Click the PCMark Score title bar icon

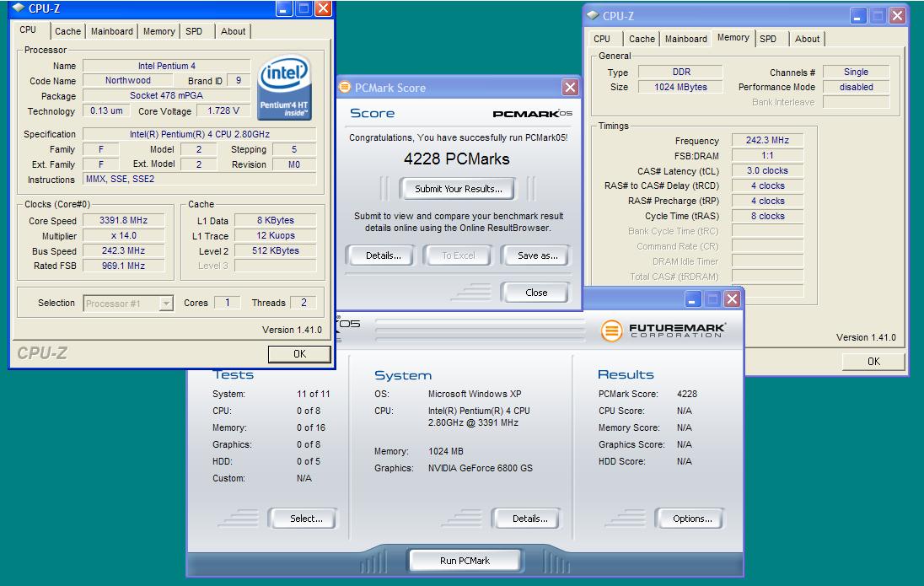[x=345, y=87]
